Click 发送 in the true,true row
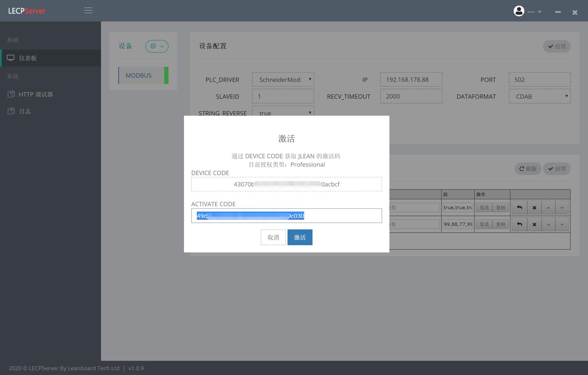Screen dimensions: 588x375 click(x=484, y=208)
